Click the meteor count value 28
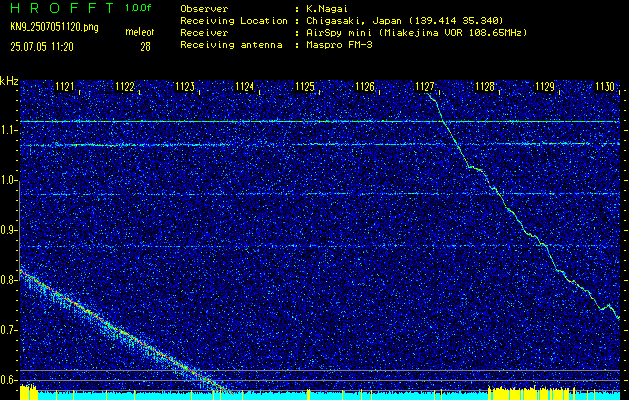The image size is (629, 400). [145, 47]
